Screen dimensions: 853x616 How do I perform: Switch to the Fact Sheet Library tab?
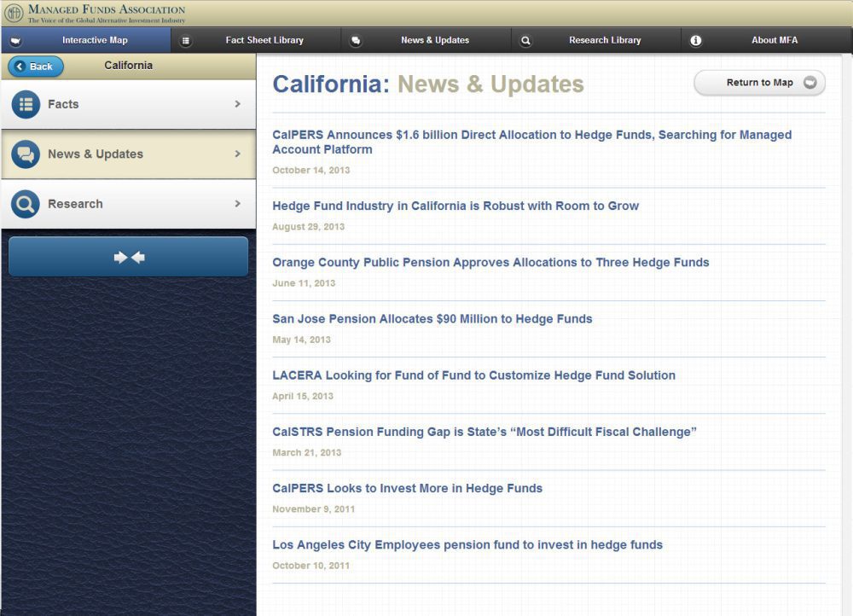(x=256, y=40)
